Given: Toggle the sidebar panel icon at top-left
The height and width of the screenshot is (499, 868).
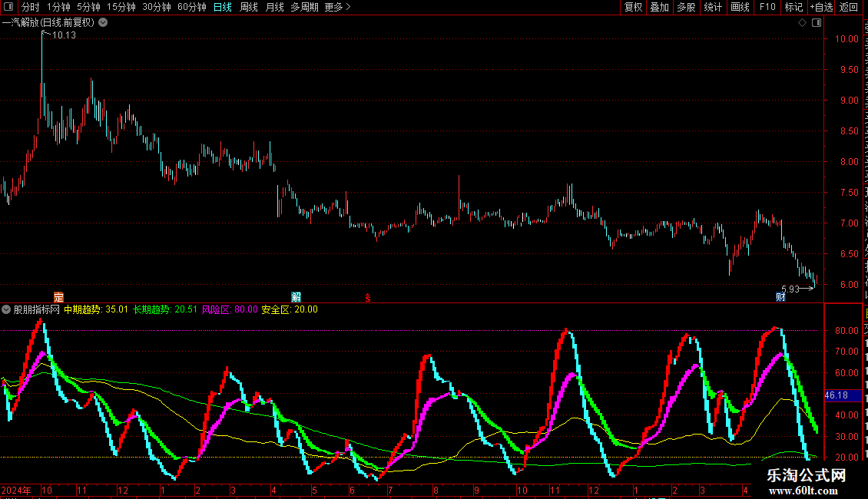Looking at the screenshot, I should click(8, 7).
